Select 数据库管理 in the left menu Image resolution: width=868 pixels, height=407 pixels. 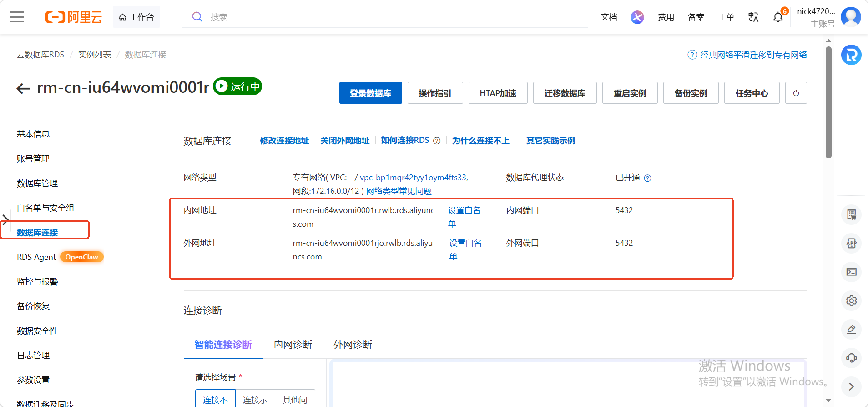click(37, 183)
